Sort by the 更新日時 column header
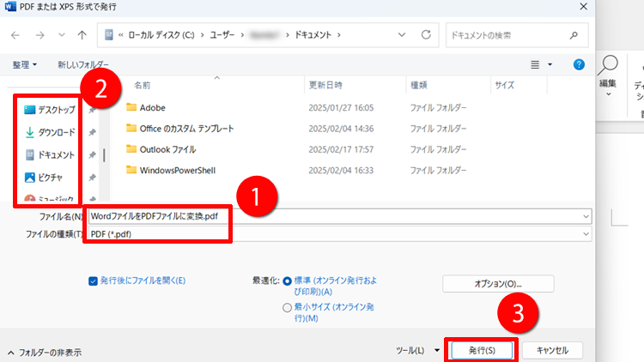Image resolution: width=644 pixels, height=362 pixels. pos(325,85)
